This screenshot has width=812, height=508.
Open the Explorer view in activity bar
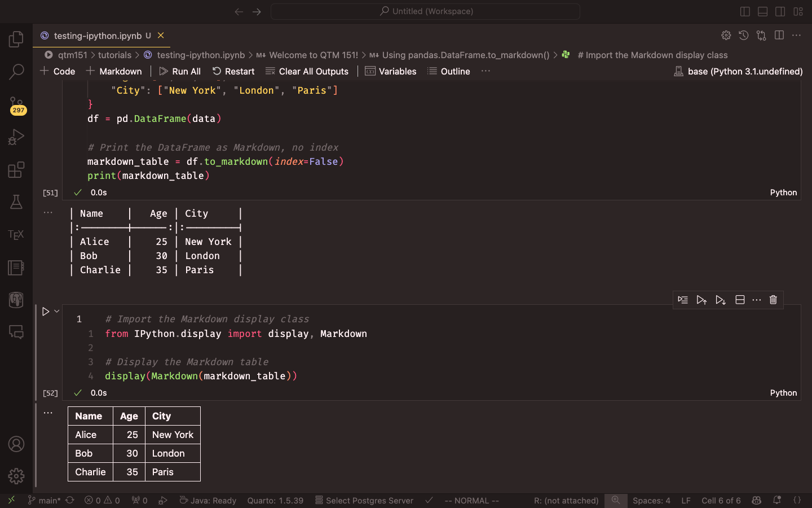(16, 40)
